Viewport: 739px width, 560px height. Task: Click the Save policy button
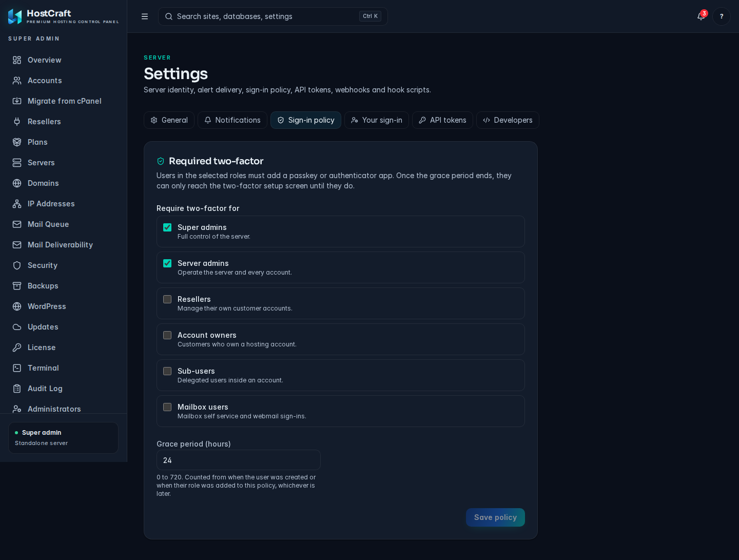tap(495, 517)
